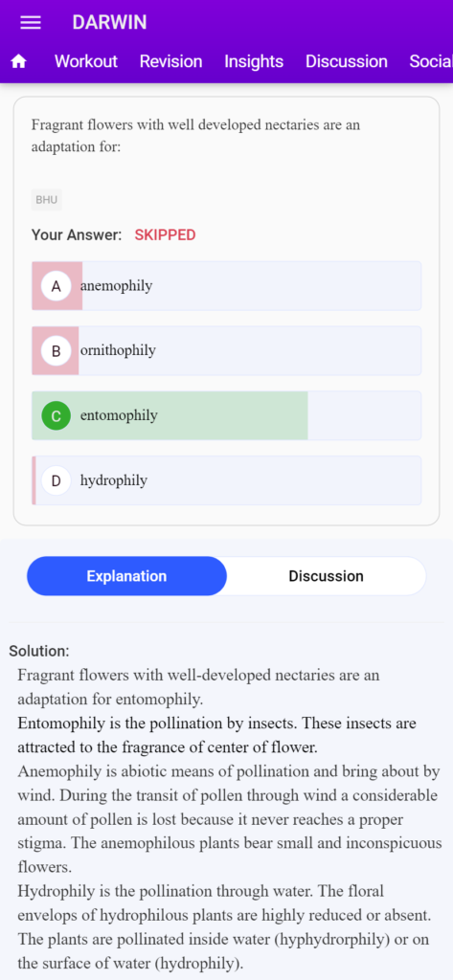Choose the entomophily answer
The image size is (453, 980).
click(x=226, y=415)
